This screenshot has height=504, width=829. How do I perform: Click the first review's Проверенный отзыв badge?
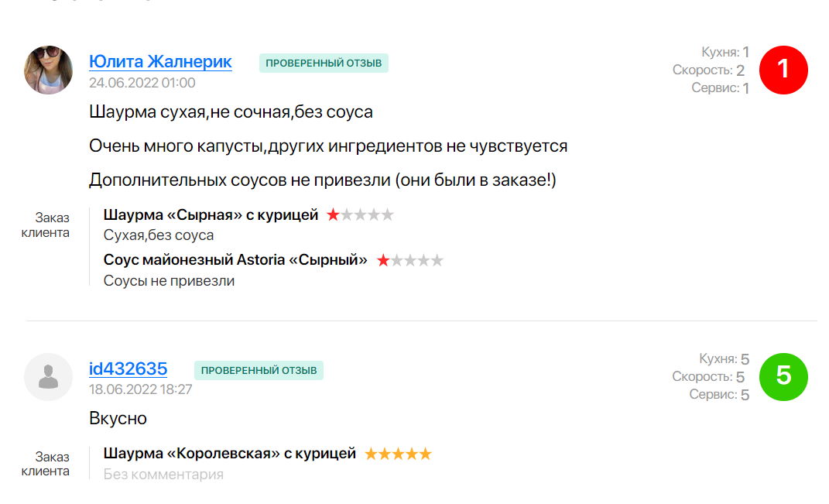324,63
